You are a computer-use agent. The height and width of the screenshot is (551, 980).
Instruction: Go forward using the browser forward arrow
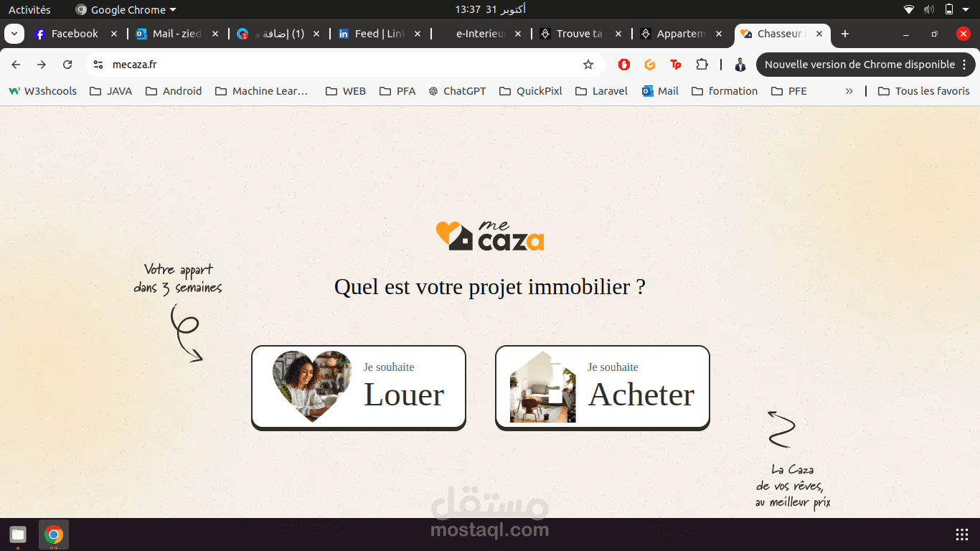coord(42,65)
